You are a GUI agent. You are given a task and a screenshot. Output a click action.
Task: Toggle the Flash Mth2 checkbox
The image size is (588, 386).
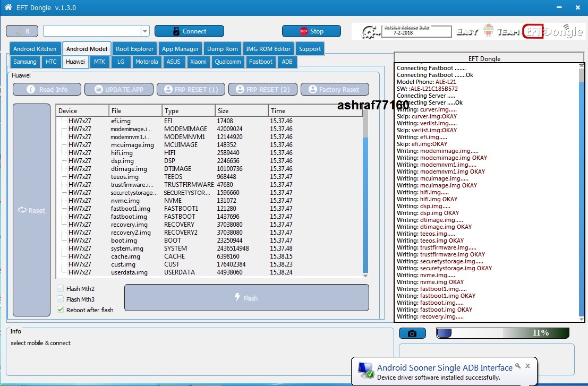click(x=61, y=288)
